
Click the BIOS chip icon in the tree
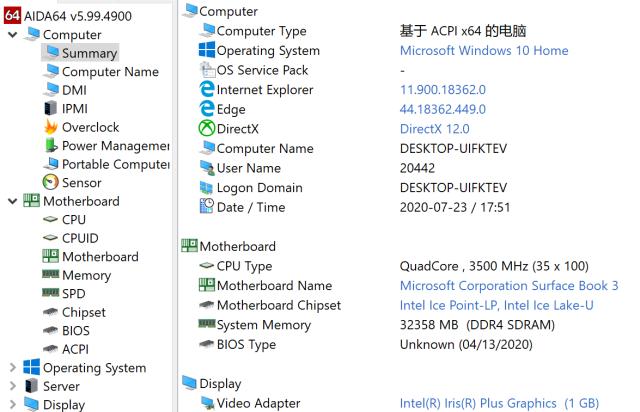(51, 330)
